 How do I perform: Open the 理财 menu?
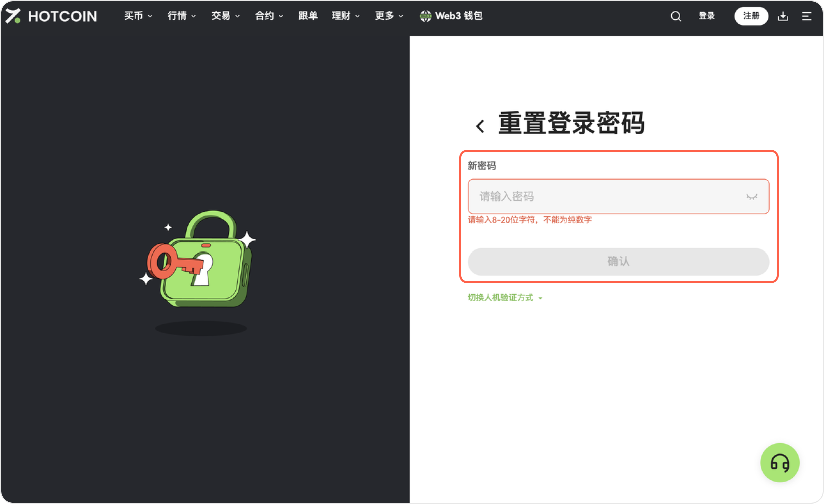click(345, 16)
